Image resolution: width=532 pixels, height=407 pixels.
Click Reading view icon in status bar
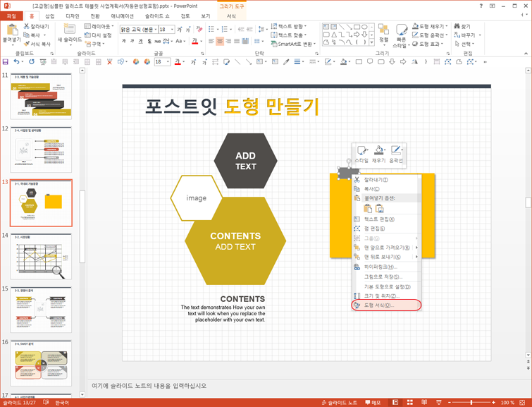424,403
